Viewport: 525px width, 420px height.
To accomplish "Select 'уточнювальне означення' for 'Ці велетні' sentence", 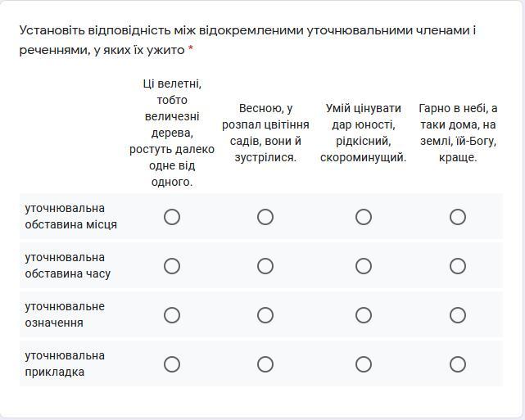I will pyautogui.click(x=172, y=315).
